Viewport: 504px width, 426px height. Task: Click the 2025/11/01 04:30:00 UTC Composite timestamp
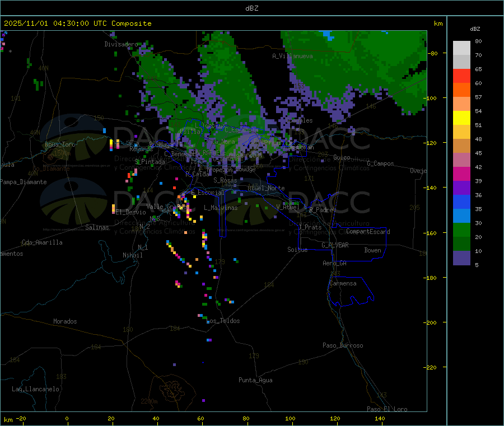click(x=77, y=23)
